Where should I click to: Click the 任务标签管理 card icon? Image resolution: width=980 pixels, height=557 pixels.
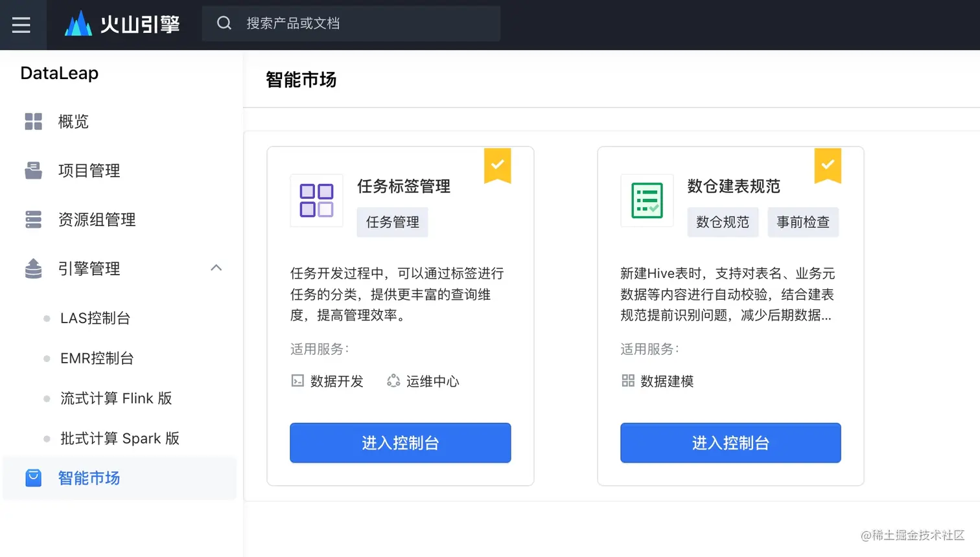click(316, 200)
